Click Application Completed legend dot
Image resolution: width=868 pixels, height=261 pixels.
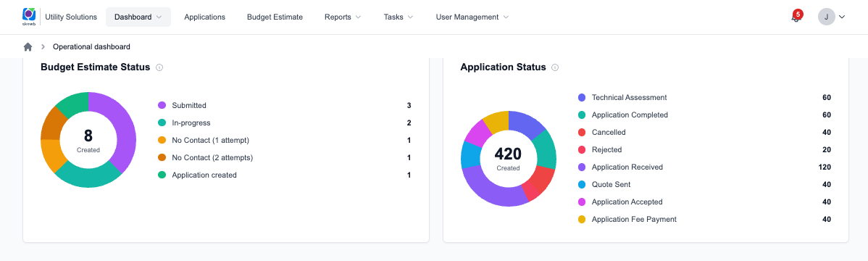pyautogui.click(x=582, y=115)
